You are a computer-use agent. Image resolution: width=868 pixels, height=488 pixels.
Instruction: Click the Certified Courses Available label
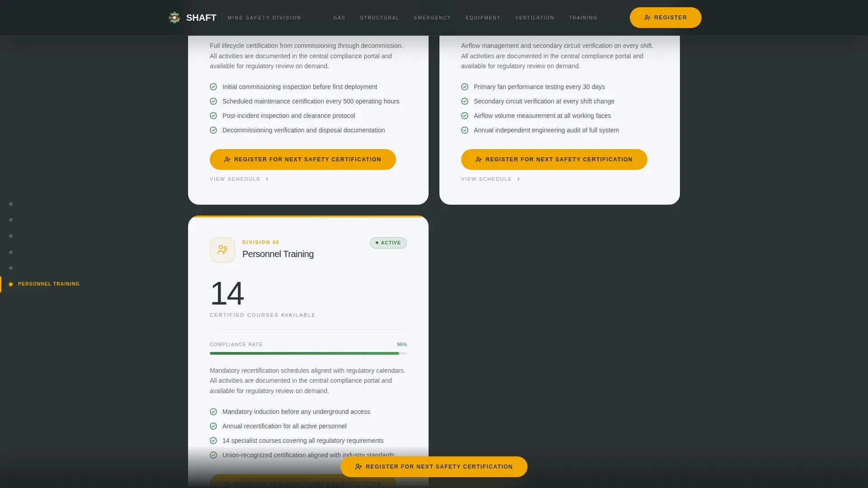tap(263, 315)
